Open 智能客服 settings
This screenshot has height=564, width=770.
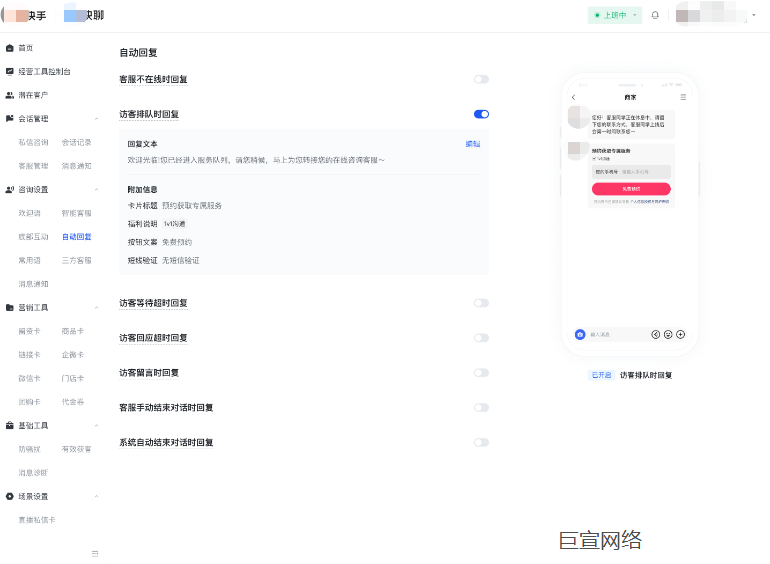click(x=77, y=213)
